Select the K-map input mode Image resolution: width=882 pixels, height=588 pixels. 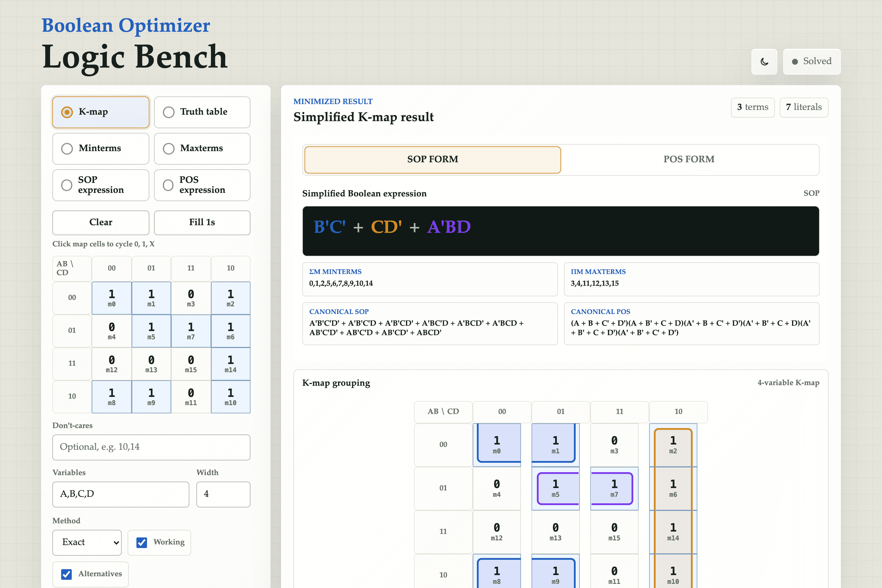[101, 112]
